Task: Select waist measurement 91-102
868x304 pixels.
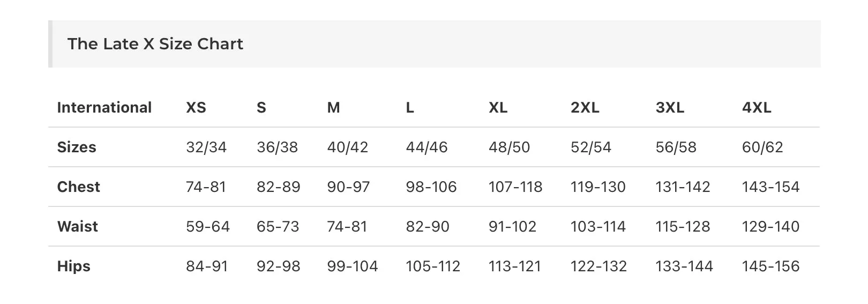Action: click(512, 227)
